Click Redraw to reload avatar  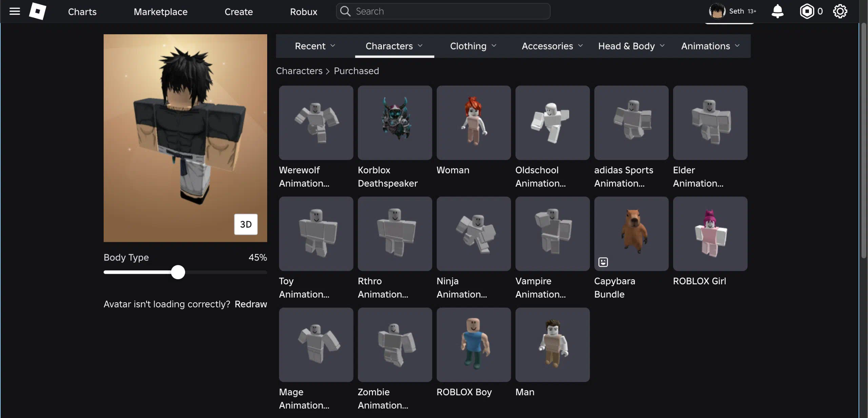point(251,304)
